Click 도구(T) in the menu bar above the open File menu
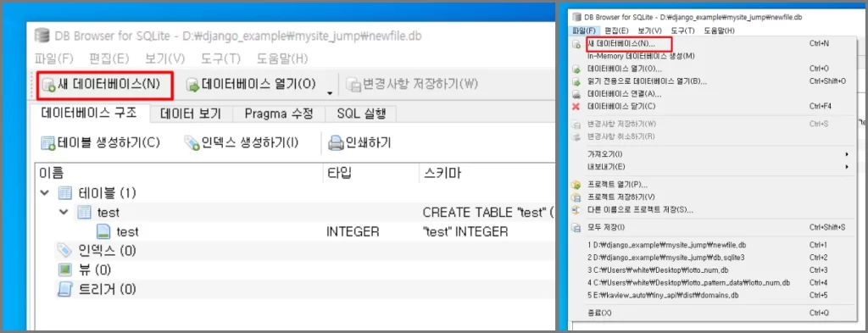Image resolution: width=868 pixels, height=333 pixels. (x=683, y=31)
